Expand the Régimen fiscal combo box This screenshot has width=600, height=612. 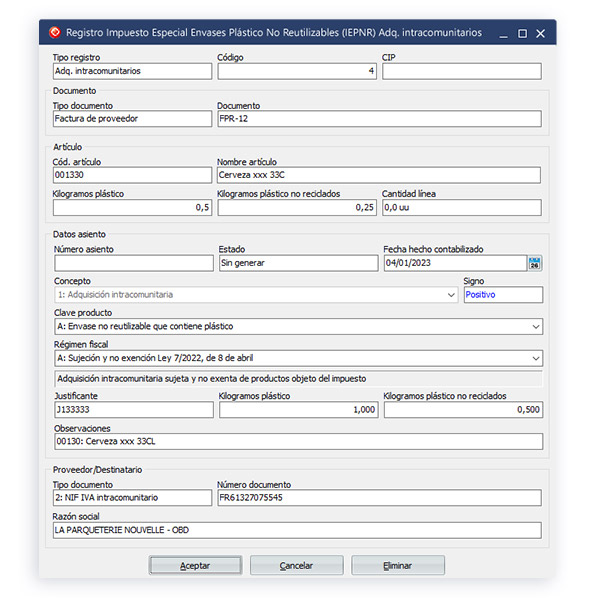pyautogui.click(x=536, y=358)
